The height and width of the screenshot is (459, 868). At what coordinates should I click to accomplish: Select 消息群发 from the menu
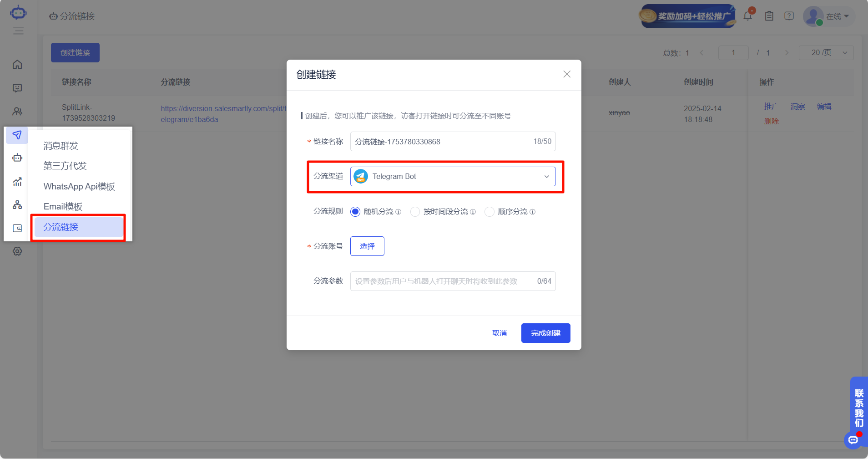pos(61,146)
